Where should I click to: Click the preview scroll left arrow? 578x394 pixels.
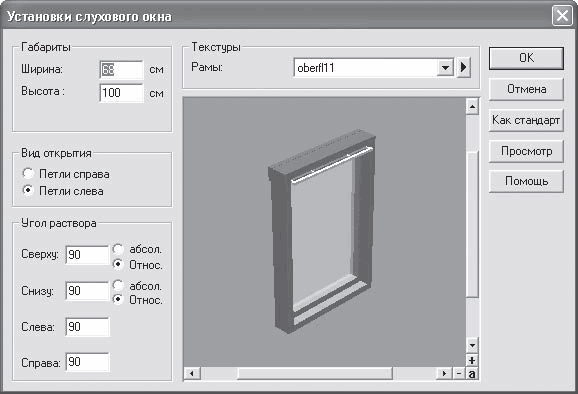pyautogui.click(x=192, y=373)
